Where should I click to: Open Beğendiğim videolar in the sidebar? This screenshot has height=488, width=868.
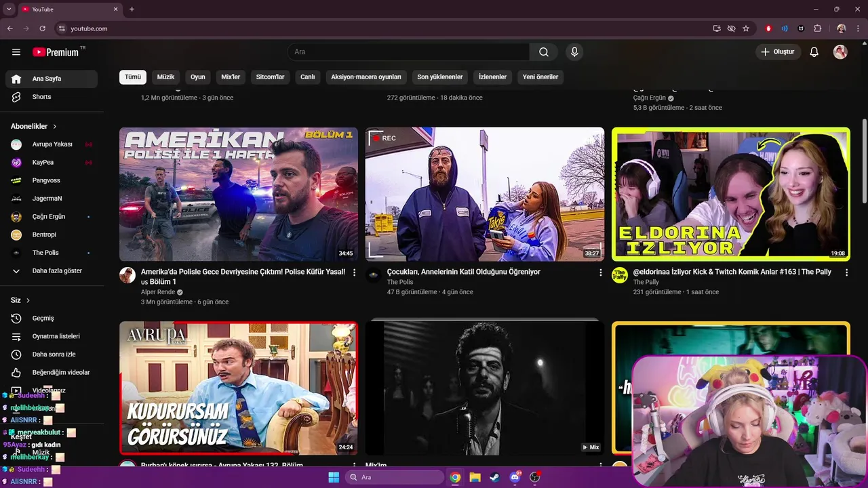52,372
